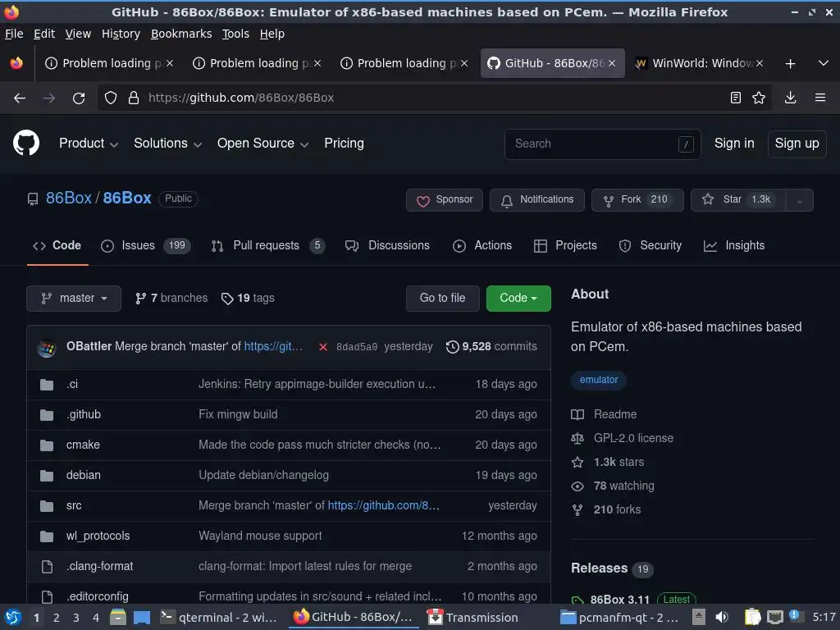List all tabs using chevron button
The height and width of the screenshot is (630, 840).
coord(824,63)
